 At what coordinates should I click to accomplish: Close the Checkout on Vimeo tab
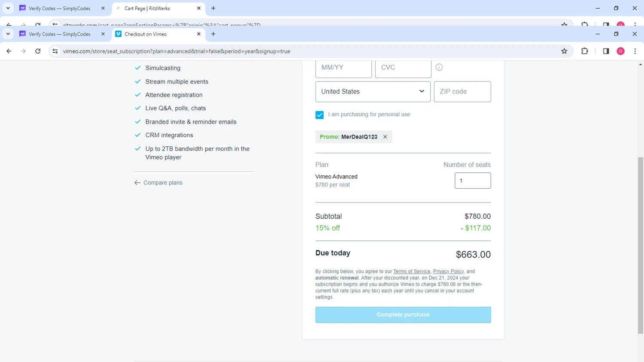(x=199, y=34)
